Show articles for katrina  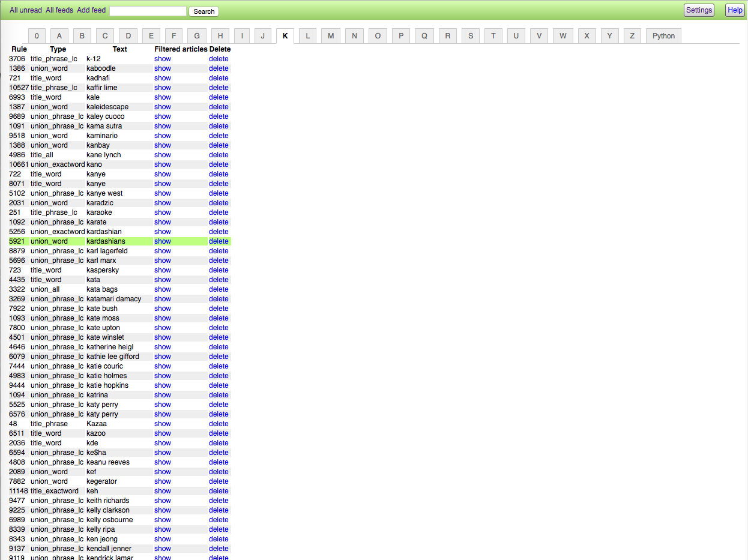(x=163, y=395)
